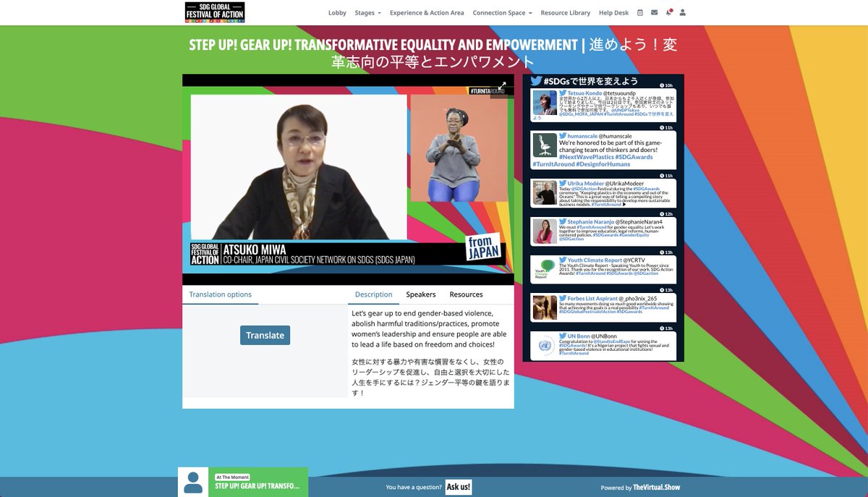Expand the Connection Space dropdown

(x=502, y=13)
